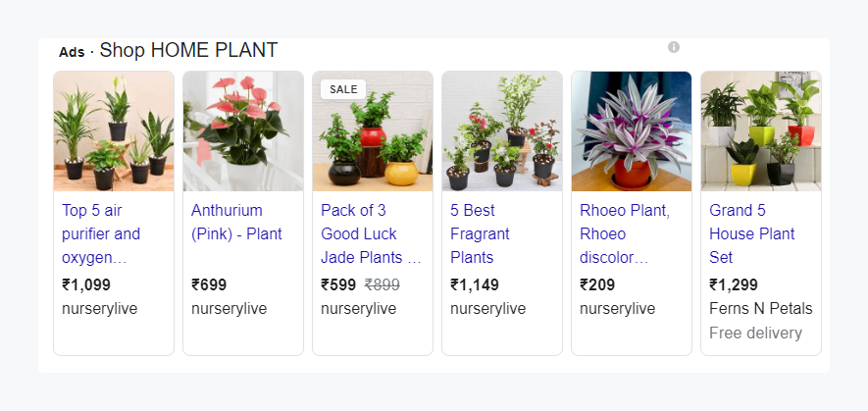Click the ad info icon
This screenshot has height=411, width=868.
click(x=674, y=47)
